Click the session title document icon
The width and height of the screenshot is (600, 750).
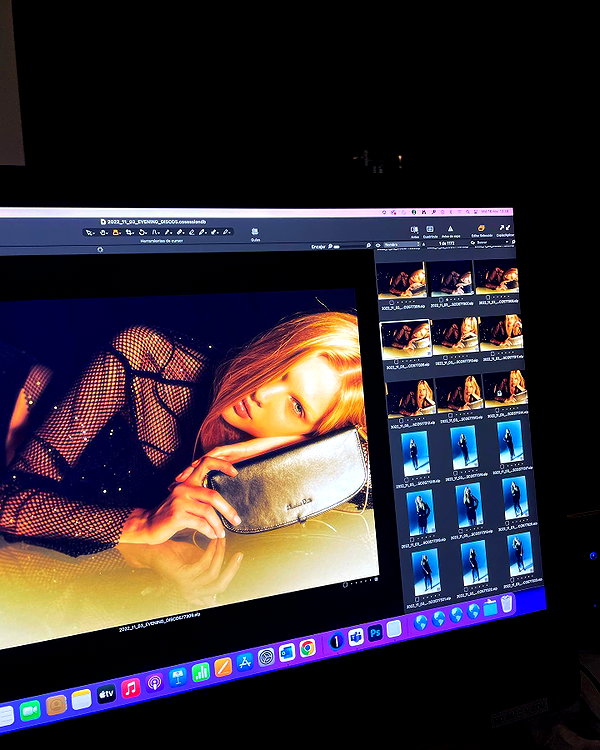(x=103, y=222)
